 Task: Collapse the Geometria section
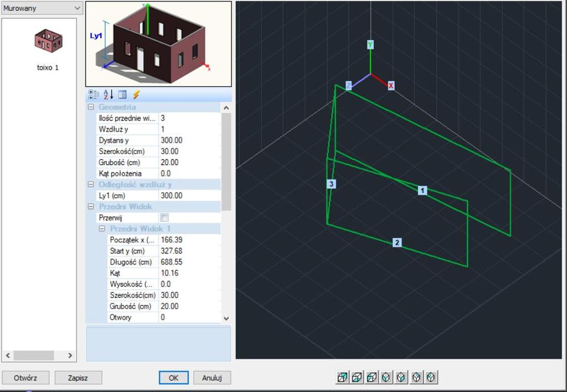tap(91, 107)
